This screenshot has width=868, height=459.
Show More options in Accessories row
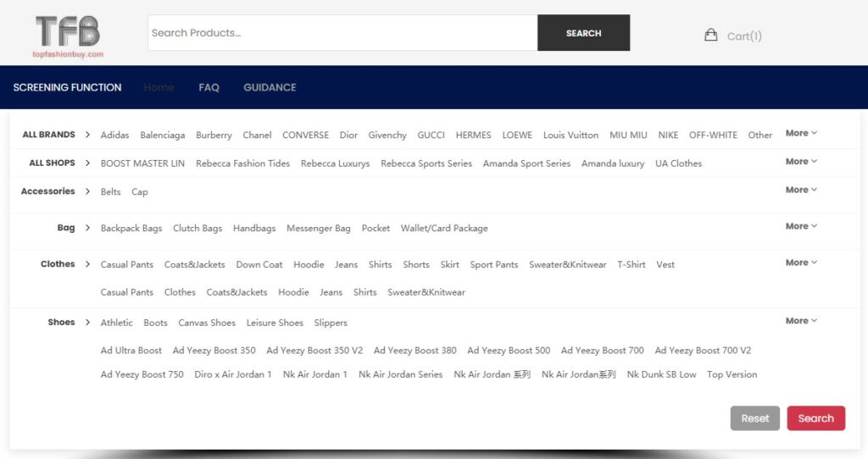pos(801,189)
